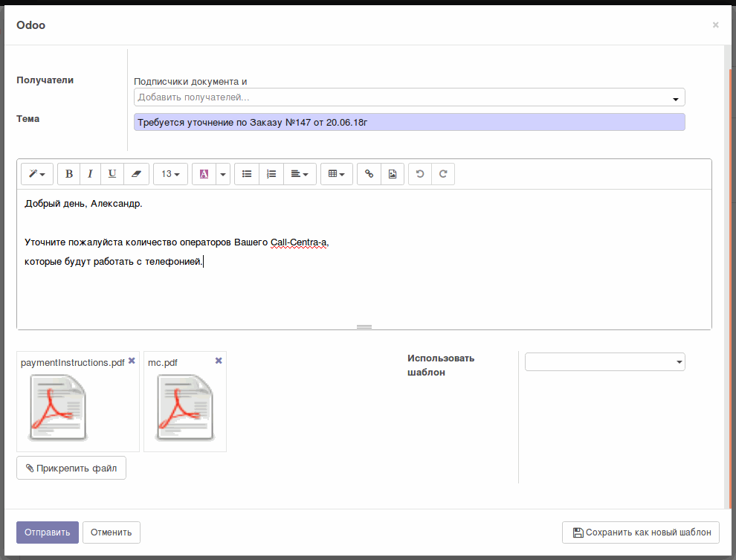The width and height of the screenshot is (736, 560).
Task: Open the insert link tool
Action: point(369,173)
